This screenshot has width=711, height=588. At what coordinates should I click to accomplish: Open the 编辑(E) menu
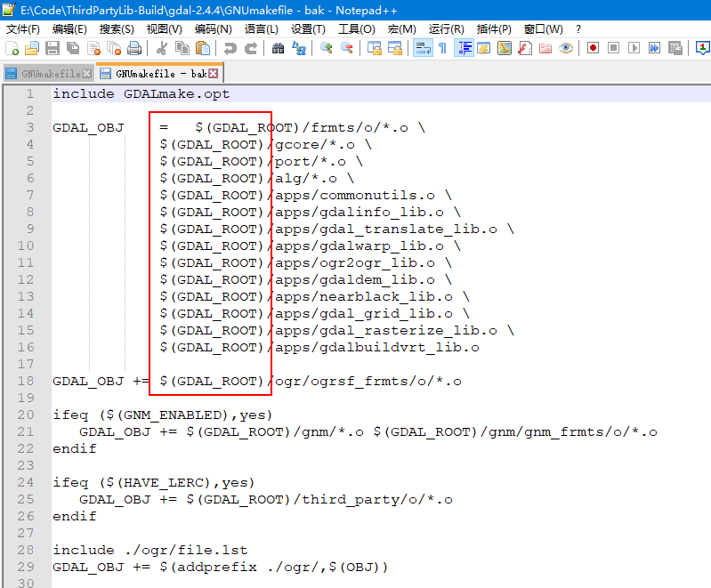pos(69,29)
